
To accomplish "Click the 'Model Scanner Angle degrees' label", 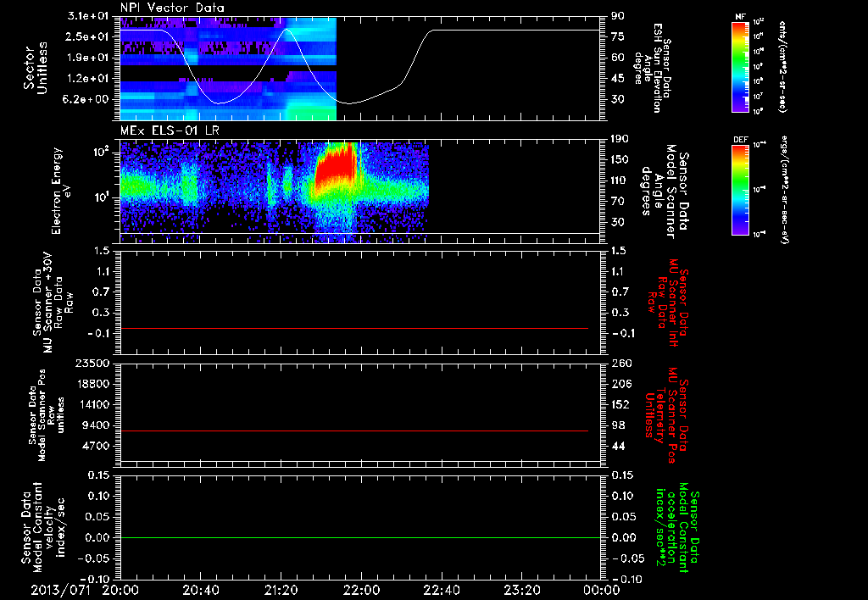I will pos(665,191).
